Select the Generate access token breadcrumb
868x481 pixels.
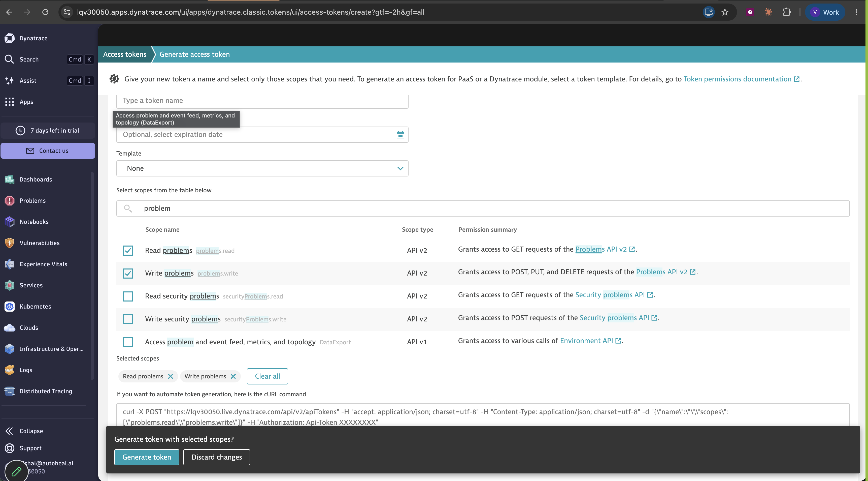[194, 54]
